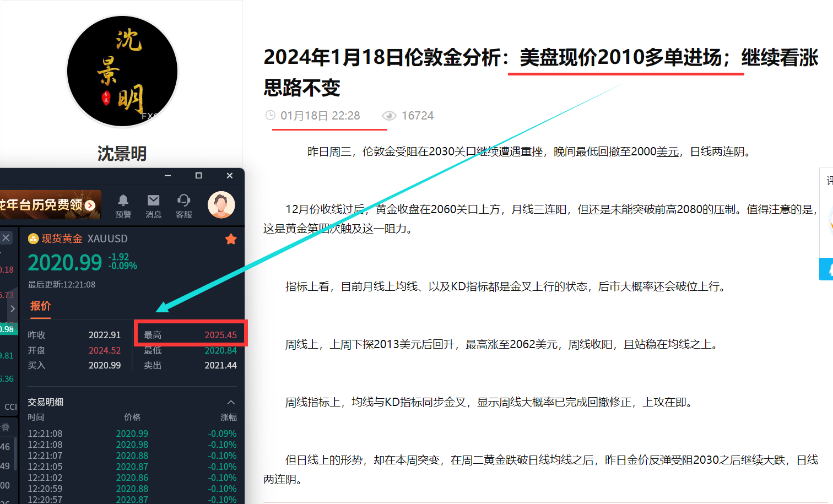This screenshot has height=504, width=833.
Task: Select the 开盘 value 2024.52
Action: tap(105, 350)
